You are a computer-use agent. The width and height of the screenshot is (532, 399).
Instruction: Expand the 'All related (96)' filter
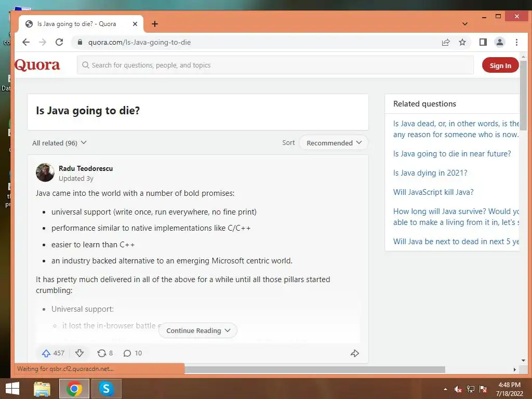pyautogui.click(x=59, y=143)
